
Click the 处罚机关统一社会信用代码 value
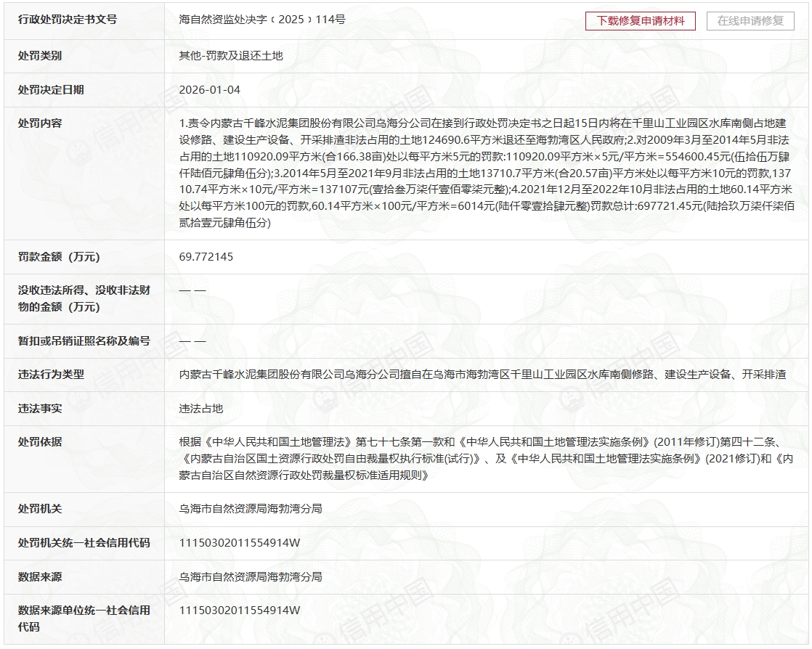click(x=240, y=543)
